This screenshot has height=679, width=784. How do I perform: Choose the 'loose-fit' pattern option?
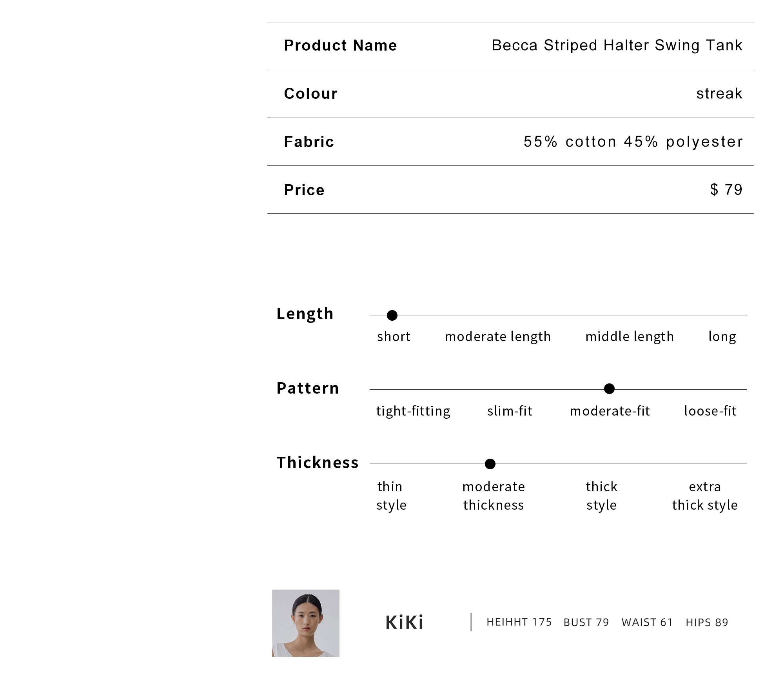[x=710, y=411]
